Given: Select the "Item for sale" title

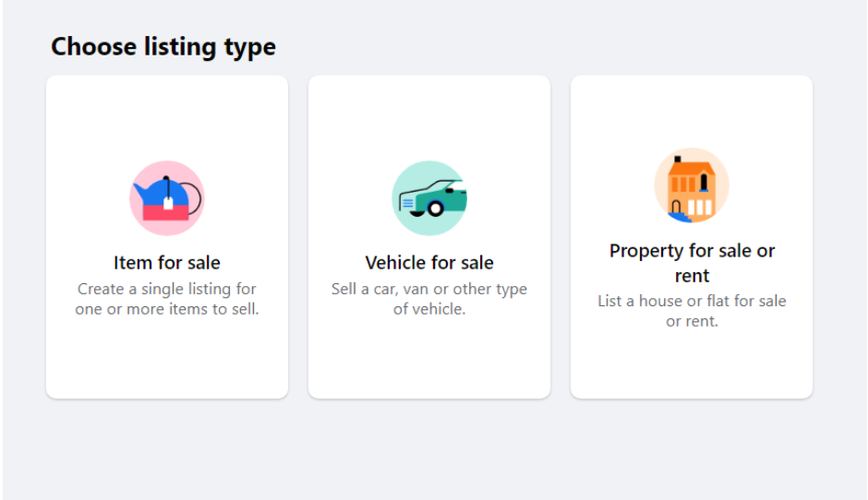Looking at the screenshot, I should pyautogui.click(x=167, y=263).
